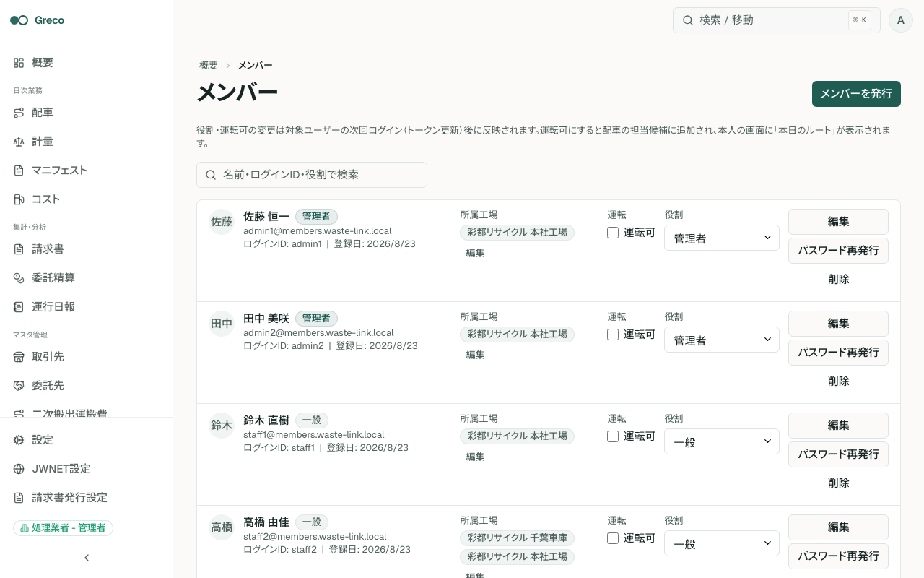Viewport: 924px width, 578px height.
Task: Click パスワード再発行 for 高橋 由佳
Action: point(838,556)
